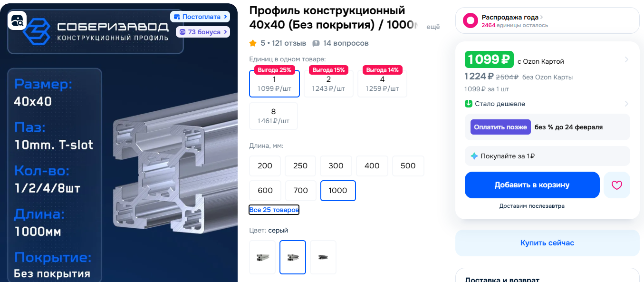Select 2 units per item option
The height and width of the screenshot is (282, 644).
(x=328, y=84)
